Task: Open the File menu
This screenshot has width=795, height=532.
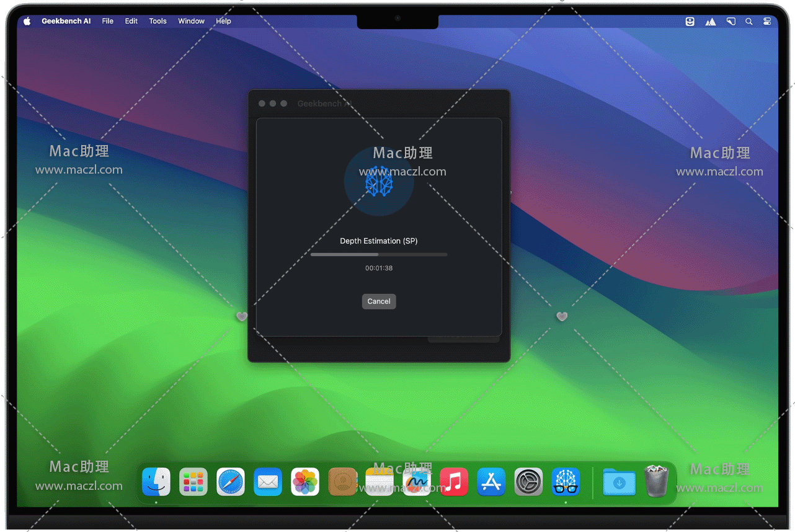Action: (108, 21)
